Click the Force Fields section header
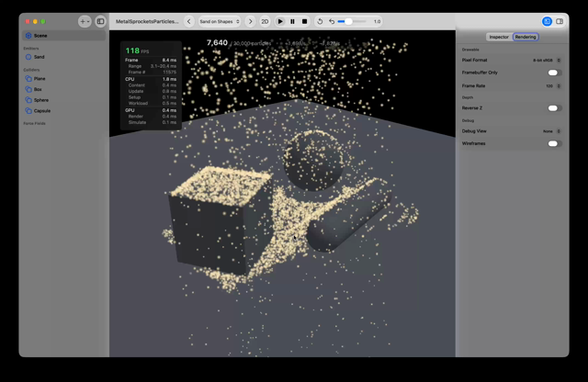Screen dimensions: 588x382 [x=35, y=123]
